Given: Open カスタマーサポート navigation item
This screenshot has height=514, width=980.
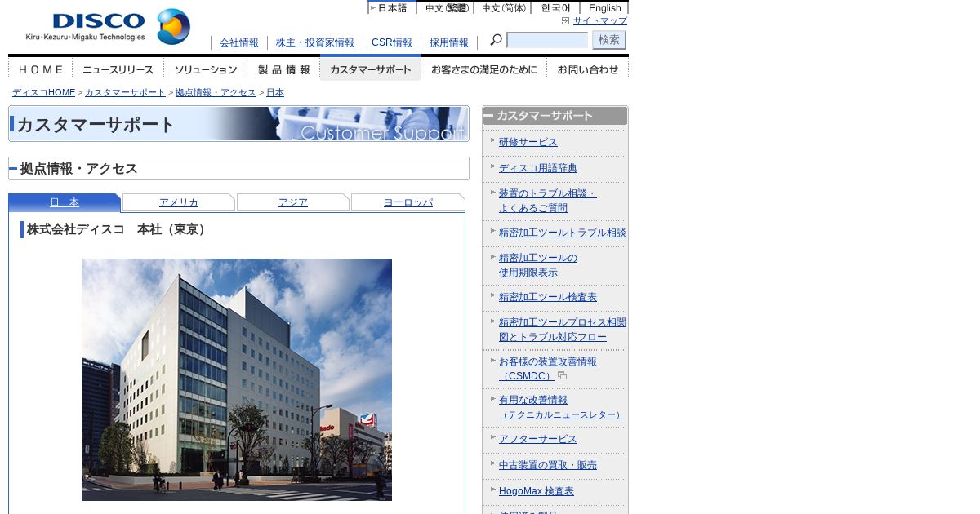Looking at the screenshot, I should [x=371, y=69].
